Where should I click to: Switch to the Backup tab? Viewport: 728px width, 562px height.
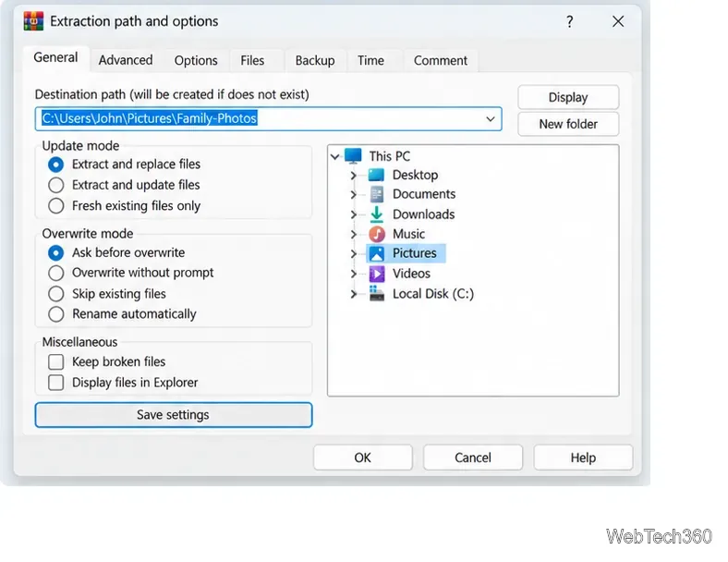pyautogui.click(x=315, y=60)
